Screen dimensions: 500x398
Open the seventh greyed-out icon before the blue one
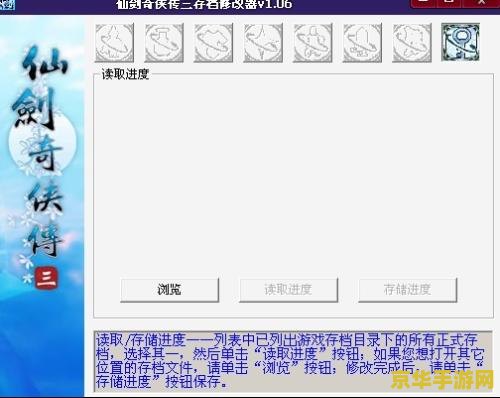click(x=412, y=43)
